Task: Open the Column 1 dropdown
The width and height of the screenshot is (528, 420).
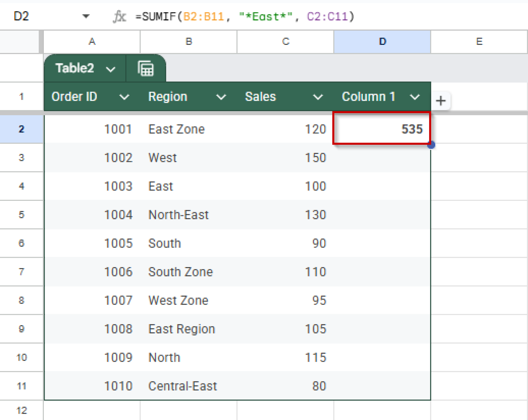Action: click(x=415, y=97)
